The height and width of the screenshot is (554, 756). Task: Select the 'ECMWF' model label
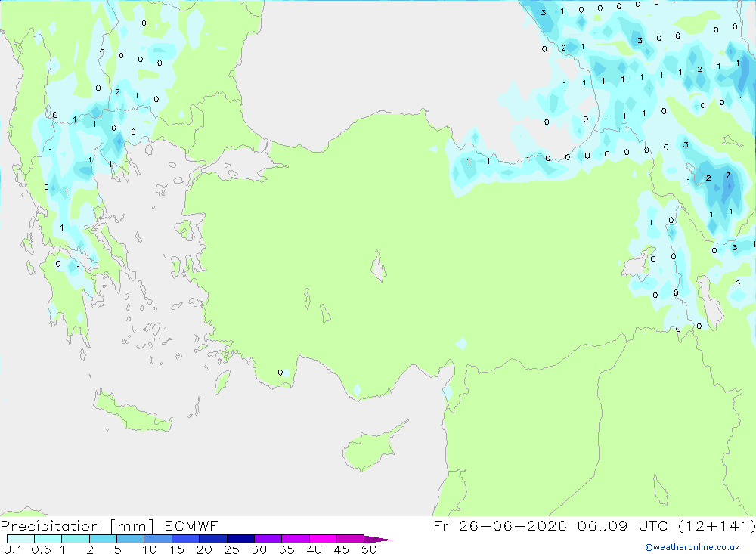point(191,525)
